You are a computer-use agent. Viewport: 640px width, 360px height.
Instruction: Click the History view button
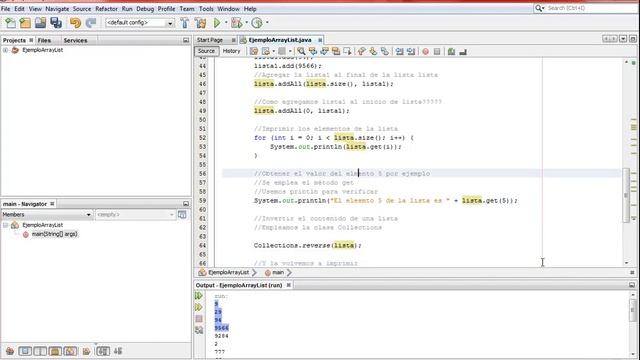231,51
